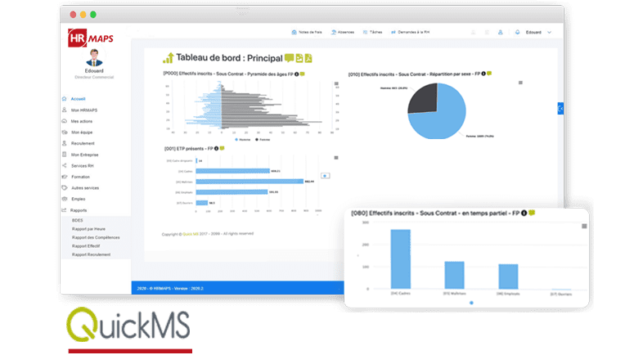This screenshot has width=625, height=364.
Task: Click the Formation graduation cap icon
Action: click(64, 177)
